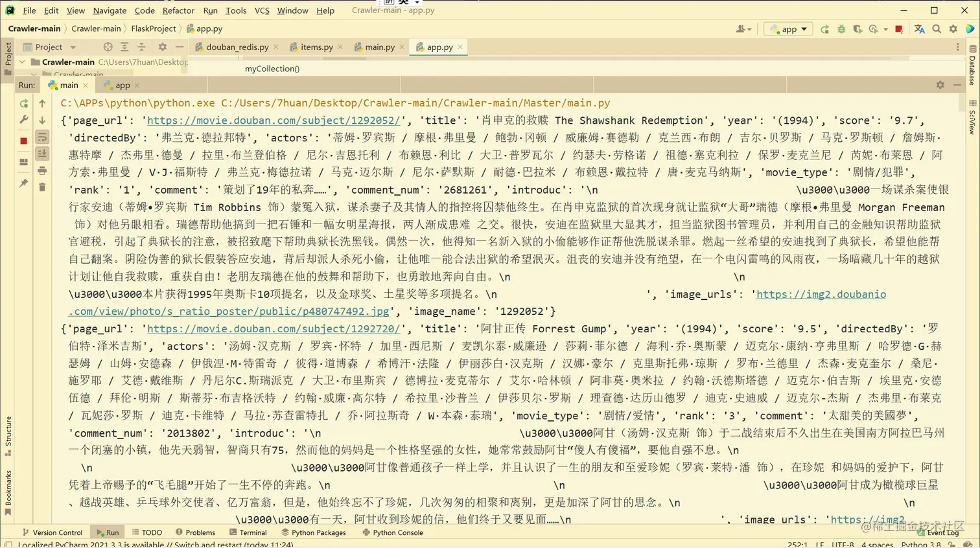Open Run panel settings gear

click(940, 85)
